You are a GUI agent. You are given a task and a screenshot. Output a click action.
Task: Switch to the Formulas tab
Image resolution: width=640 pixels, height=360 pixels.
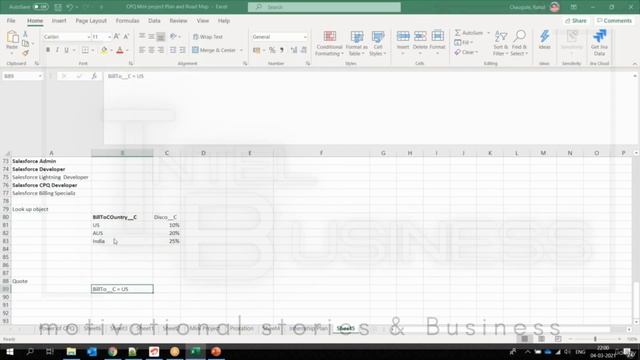(127, 20)
